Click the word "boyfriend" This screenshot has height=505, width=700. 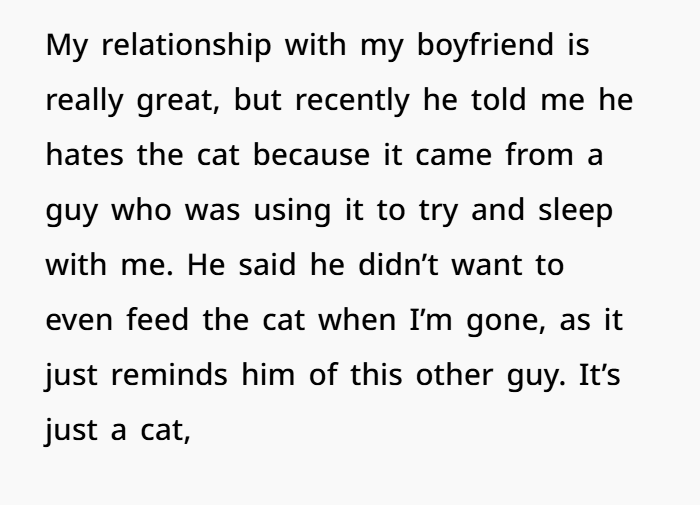[485, 45]
